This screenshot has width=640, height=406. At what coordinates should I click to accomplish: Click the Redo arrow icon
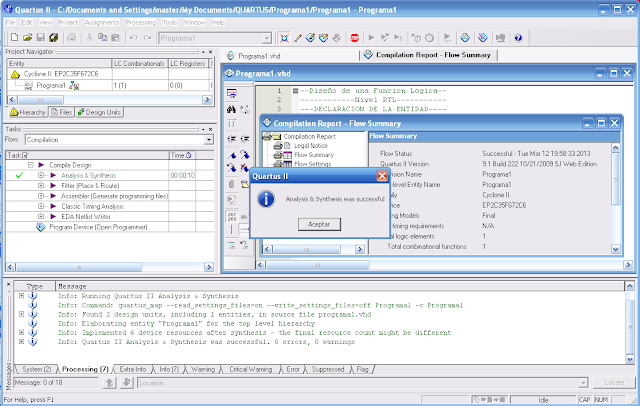click(x=147, y=38)
